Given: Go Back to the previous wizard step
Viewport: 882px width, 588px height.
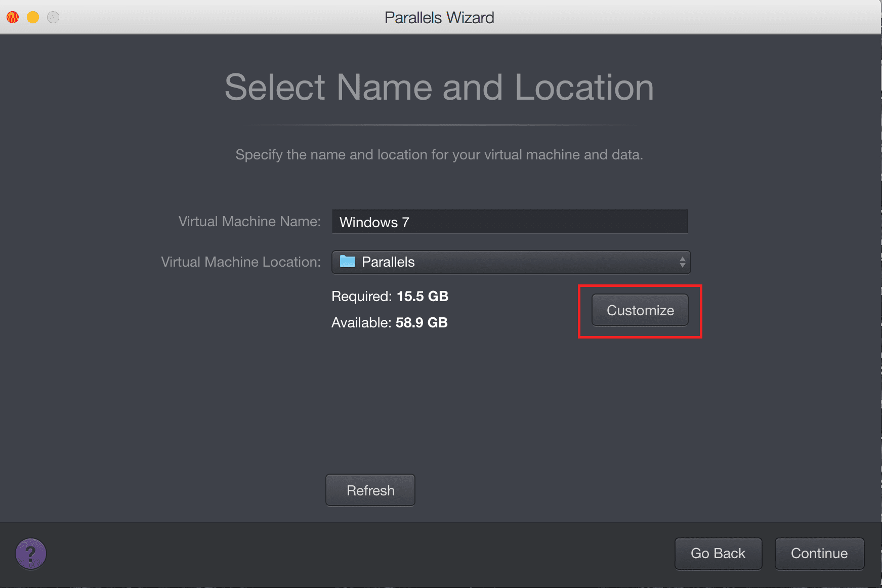Looking at the screenshot, I should (718, 554).
